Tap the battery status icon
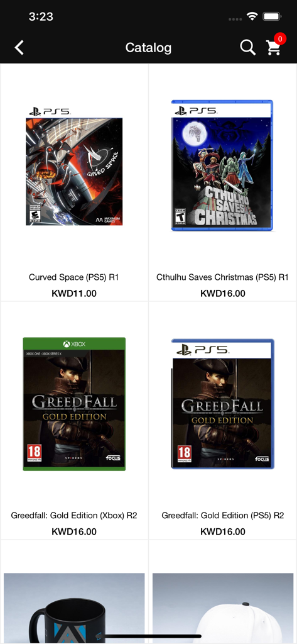The image size is (297, 644). pyautogui.click(x=271, y=16)
